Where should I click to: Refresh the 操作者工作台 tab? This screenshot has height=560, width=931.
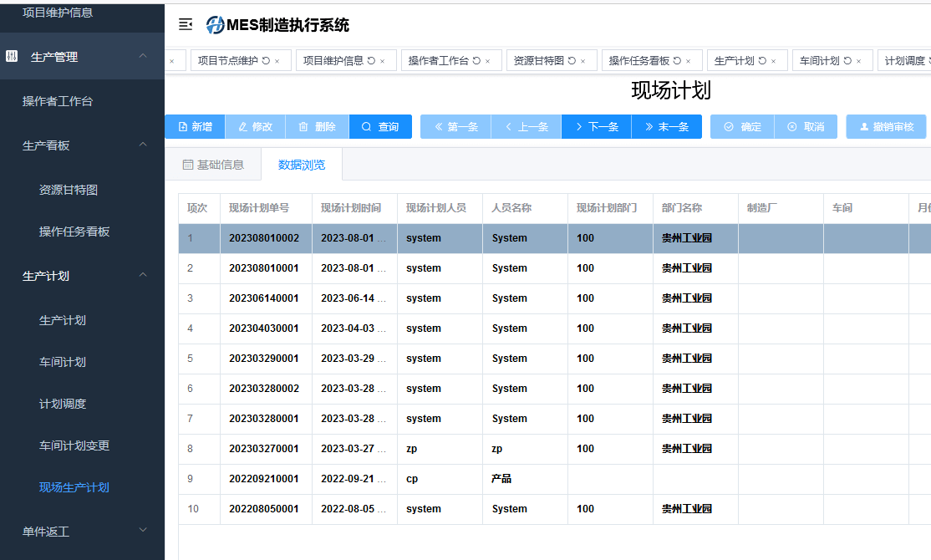(x=476, y=60)
